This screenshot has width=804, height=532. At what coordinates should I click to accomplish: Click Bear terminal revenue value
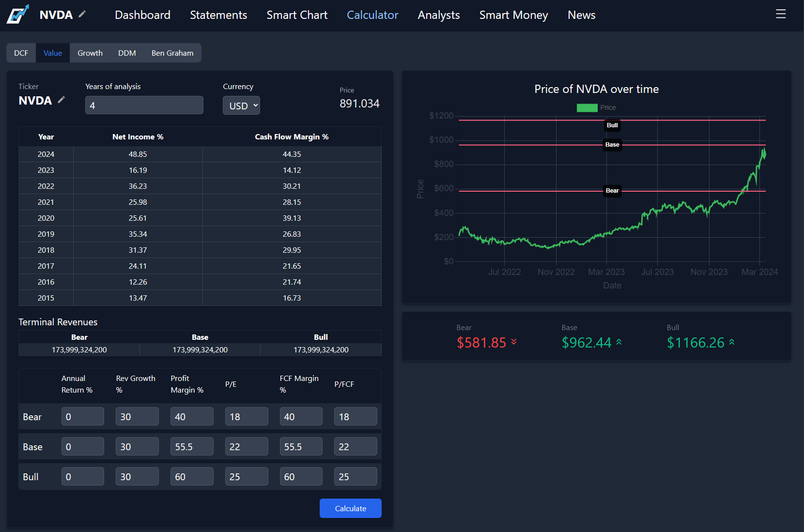click(79, 350)
